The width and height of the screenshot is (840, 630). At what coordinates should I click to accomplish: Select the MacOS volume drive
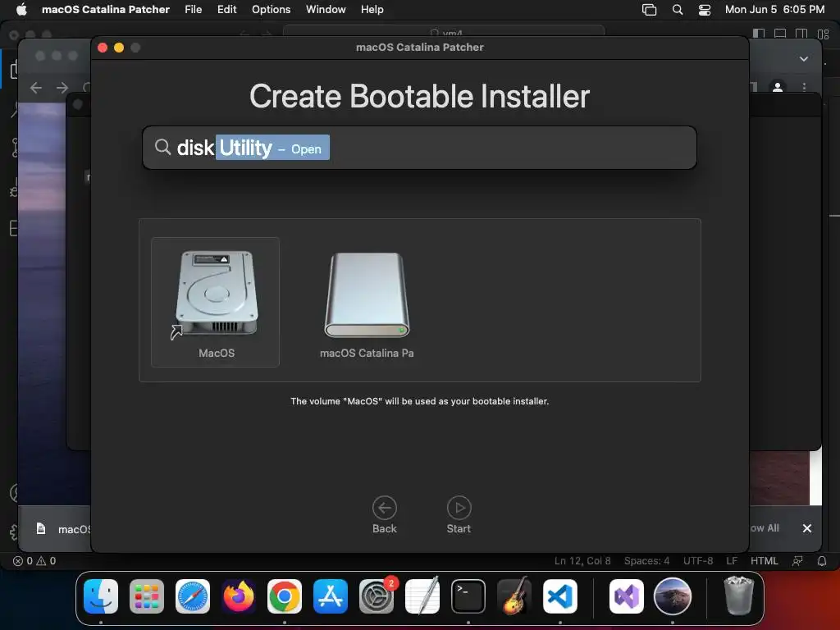tap(216, 302)
